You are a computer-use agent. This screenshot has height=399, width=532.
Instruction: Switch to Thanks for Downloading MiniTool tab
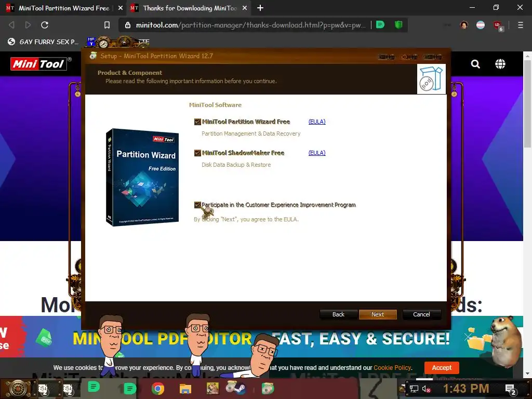pyautogui.click(x=190, y=8)
